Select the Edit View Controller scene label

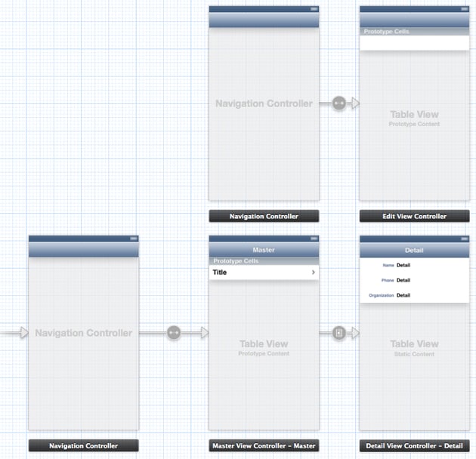414,217
